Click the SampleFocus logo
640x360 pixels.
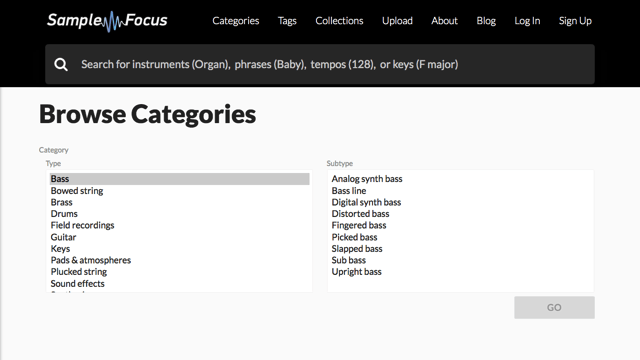(107, 21)
